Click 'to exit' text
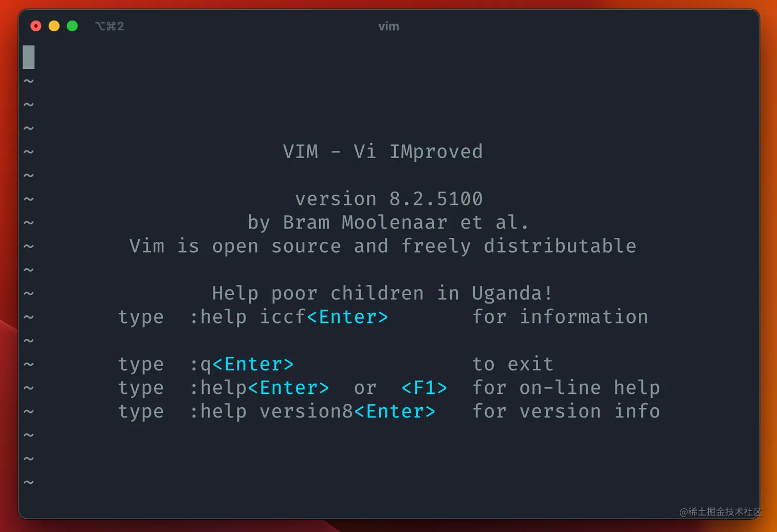The width and height of the screenshot is (777, 532). (513, 364)
